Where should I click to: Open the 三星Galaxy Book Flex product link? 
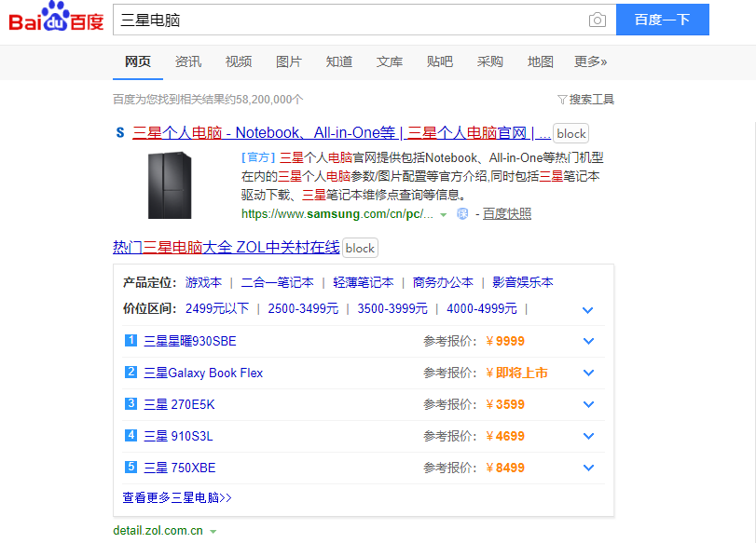click(x=203, y=373)
